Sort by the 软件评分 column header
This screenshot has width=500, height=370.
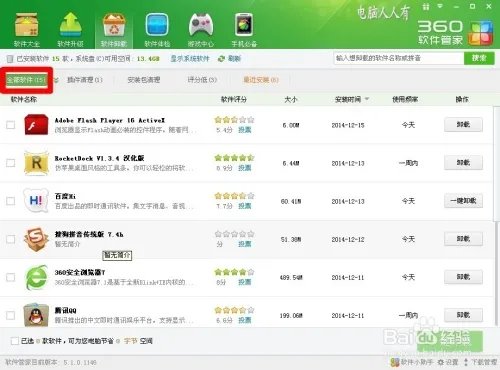tap(234, 99)
